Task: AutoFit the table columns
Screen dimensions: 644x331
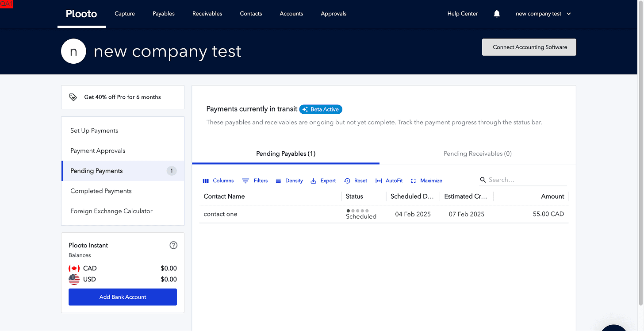Action: tap(389, 181)
